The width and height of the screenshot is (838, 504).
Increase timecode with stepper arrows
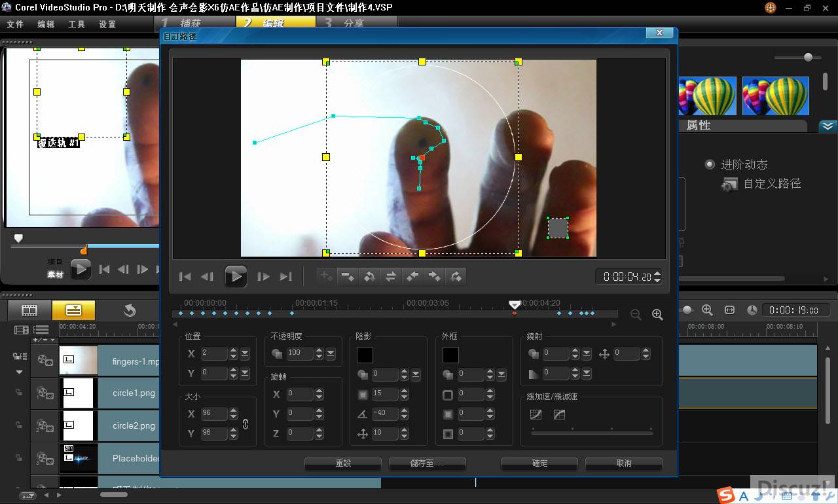(657, 274)
